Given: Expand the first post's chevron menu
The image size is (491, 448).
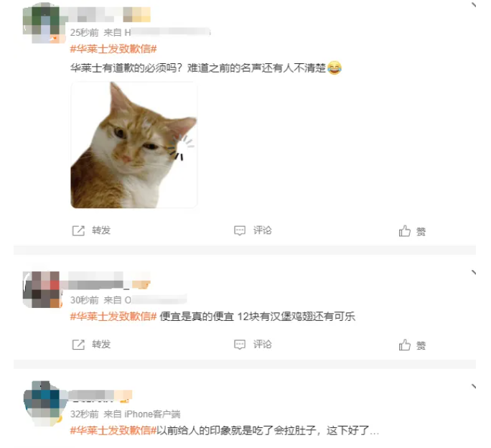Looking at the screenshot, I should coord(474,4).
